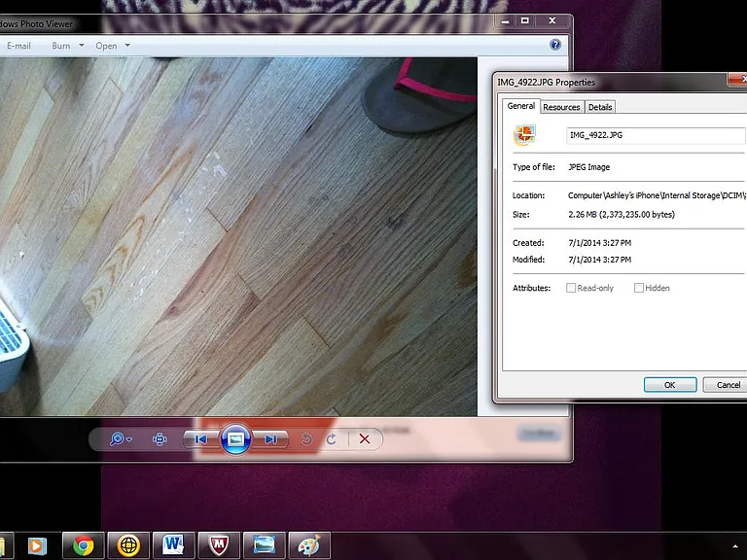Click the JPEG Image file type text
Viewport: 747px width, 560px height.
588,167
